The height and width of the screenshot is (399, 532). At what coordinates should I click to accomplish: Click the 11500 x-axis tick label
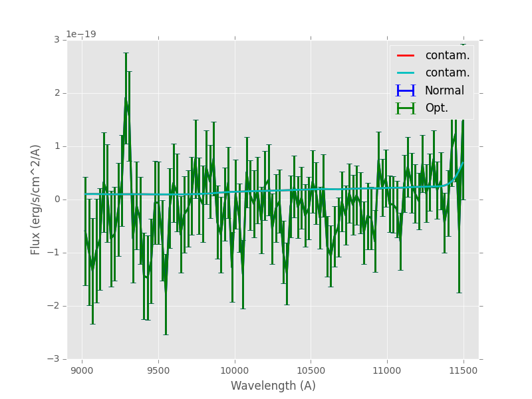tap(463, 368)
